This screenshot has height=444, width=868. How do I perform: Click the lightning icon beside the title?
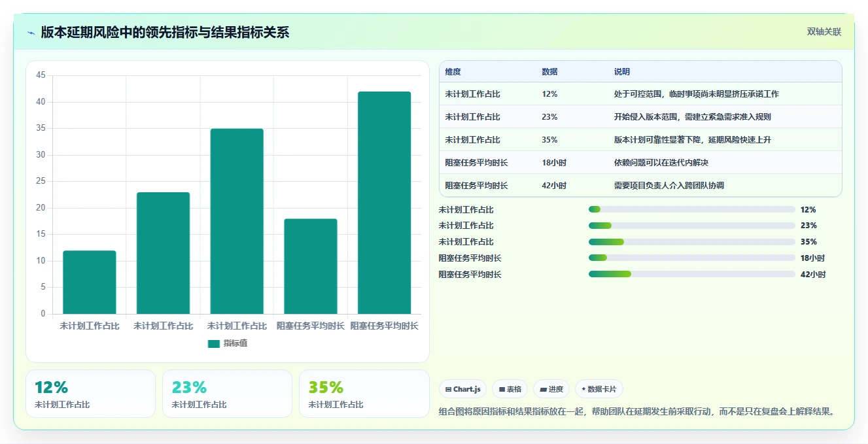[31, 33]
